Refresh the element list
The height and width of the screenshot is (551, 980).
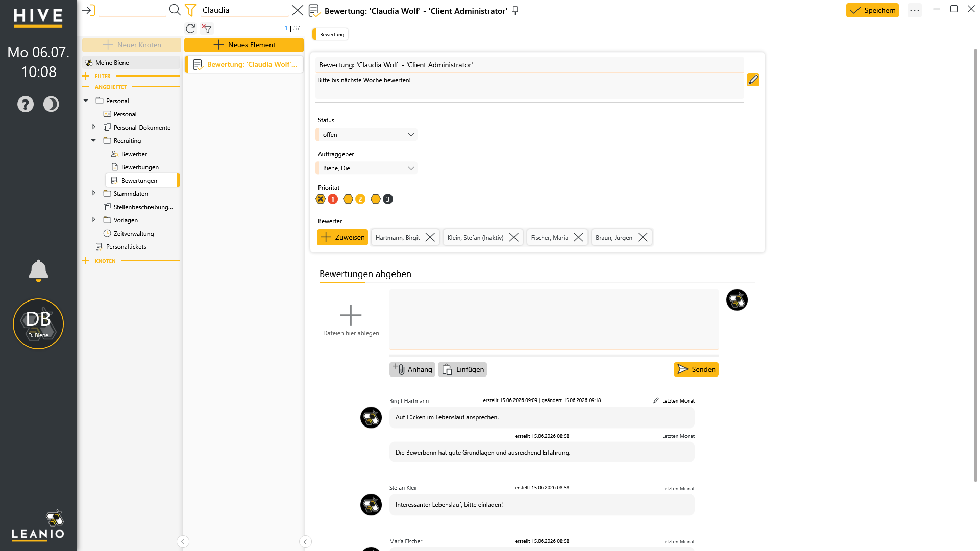click(190, 29)
